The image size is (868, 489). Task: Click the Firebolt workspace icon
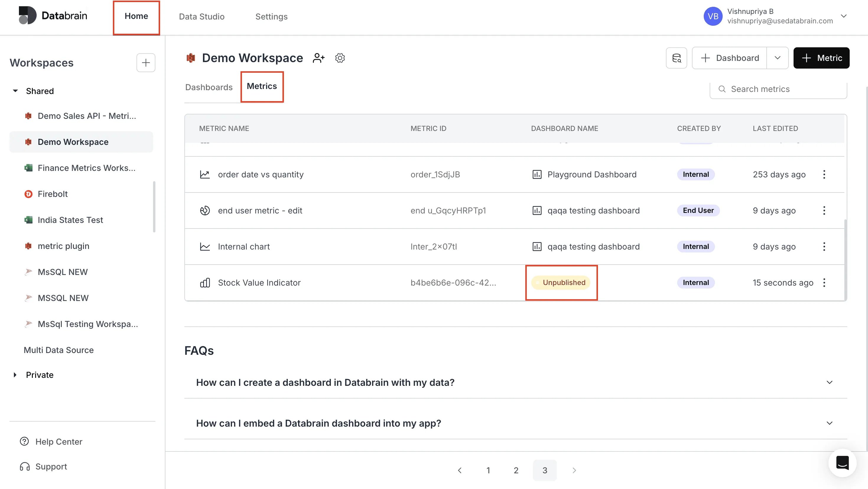pyautogui.click(x=29, y=194)
